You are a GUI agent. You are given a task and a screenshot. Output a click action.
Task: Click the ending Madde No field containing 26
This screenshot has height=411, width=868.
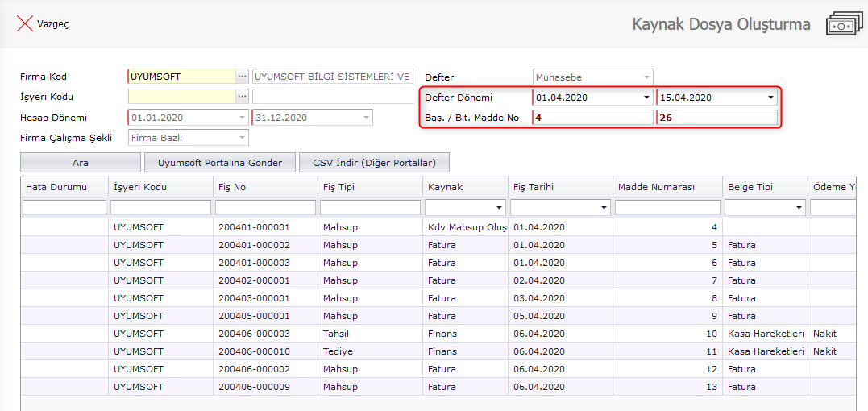click(x=716, y=118)
